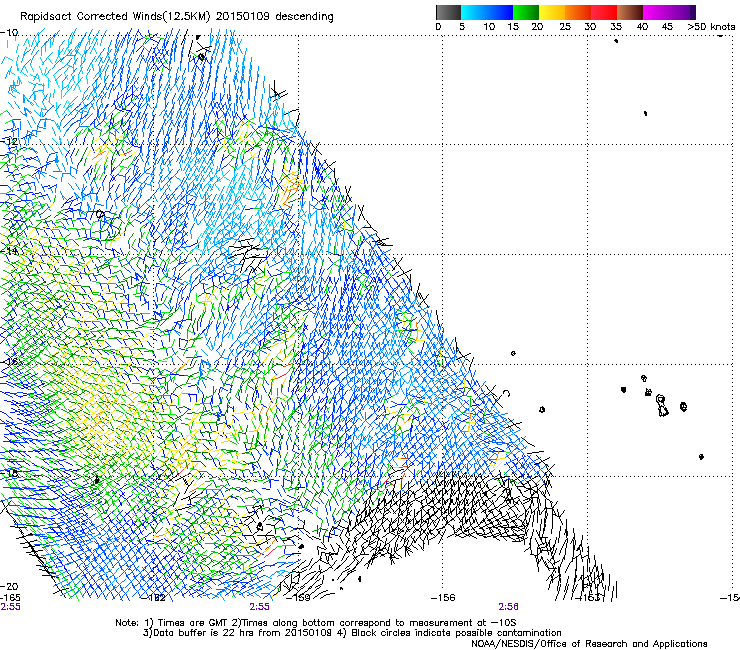Click the note line starting 'Note: 1) Times are GMT'
740x650 pixels.
[316, 623]
